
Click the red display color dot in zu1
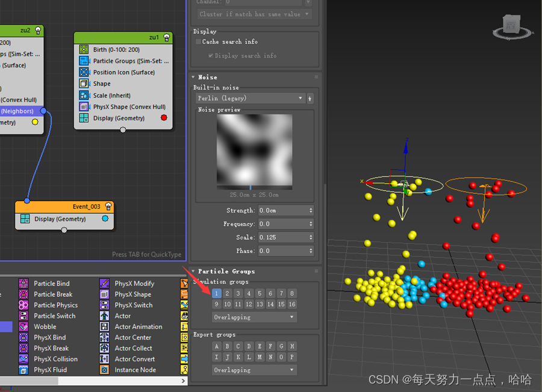coord(164,118)
